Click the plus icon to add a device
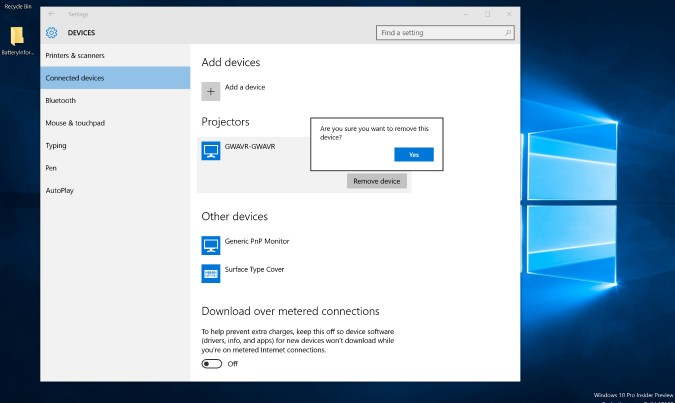The image size is (675, 403). (x=211, y=91)
